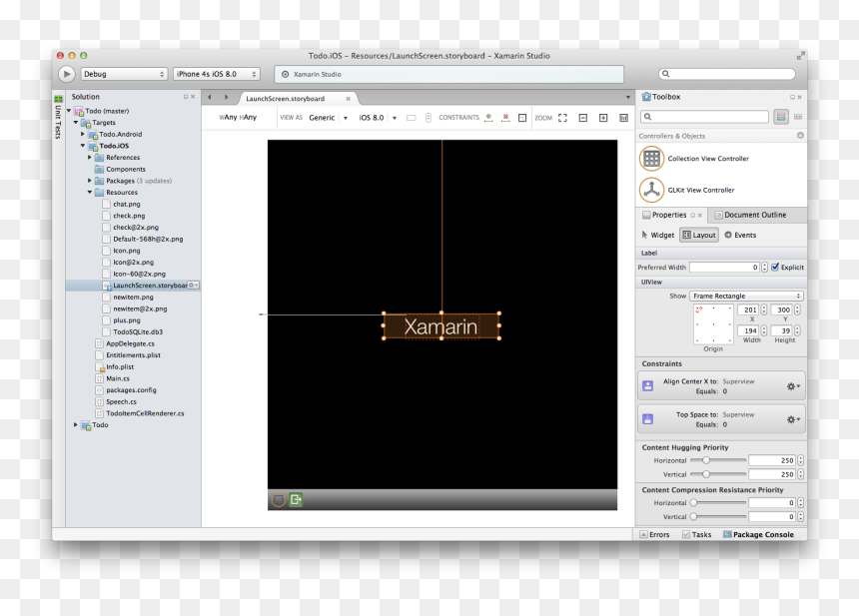Click remove constraints red icon
The width and height of the screenshot is (859, 616).
click(x=505, y=117)
